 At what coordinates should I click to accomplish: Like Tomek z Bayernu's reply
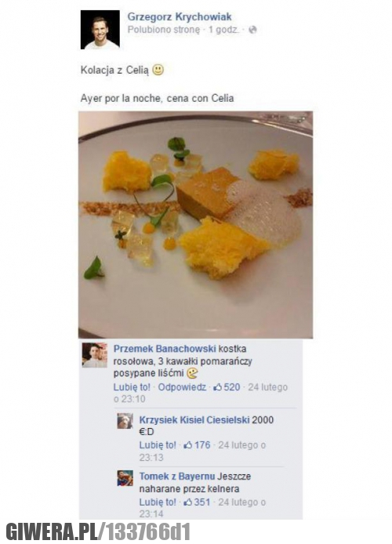coord(158,502)
